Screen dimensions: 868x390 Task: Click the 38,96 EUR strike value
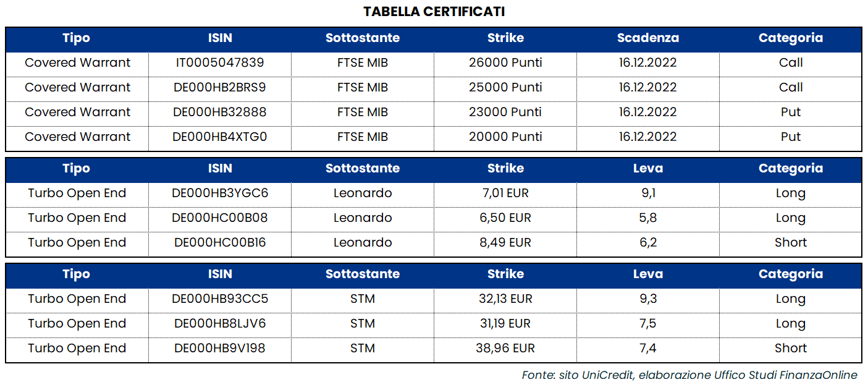coord(505,348)
